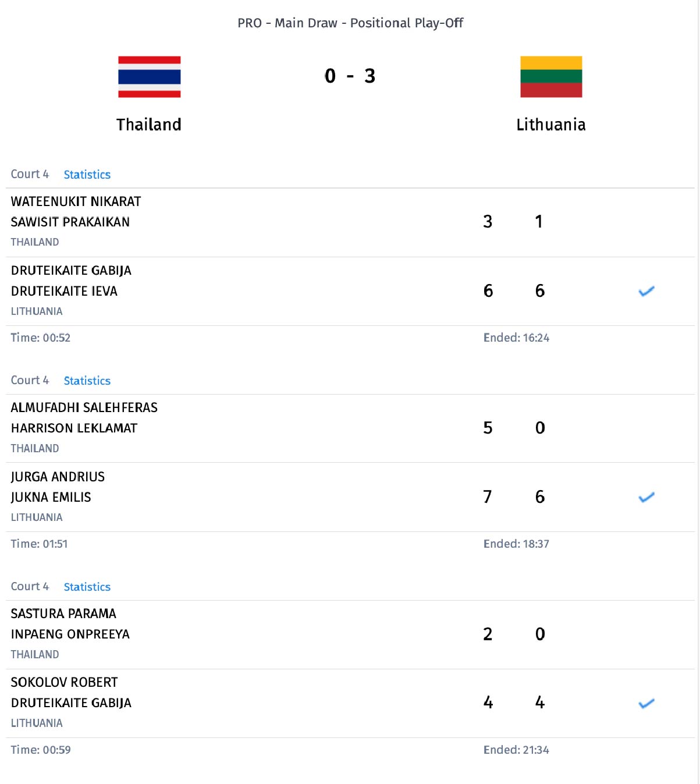Viewport: 700px width, 784px height.
Task: Click the Ended: 18:37 timestamp
Action: [516, 544]
